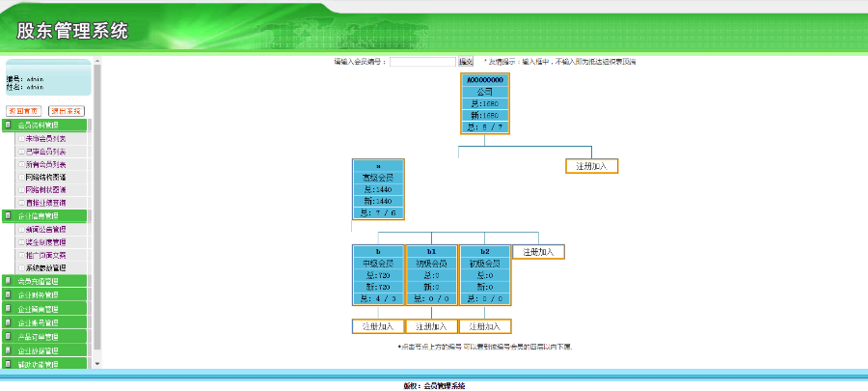Open member node a in the tree
This screenshot has width=868, height=391.
tap(378, 166)
